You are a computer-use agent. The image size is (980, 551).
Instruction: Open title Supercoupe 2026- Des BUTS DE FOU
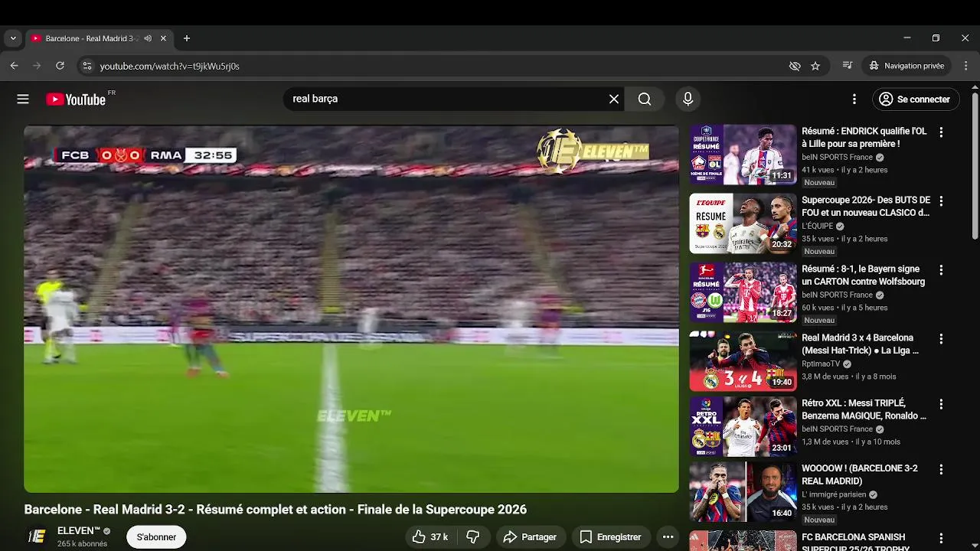[x=866, y=207]
